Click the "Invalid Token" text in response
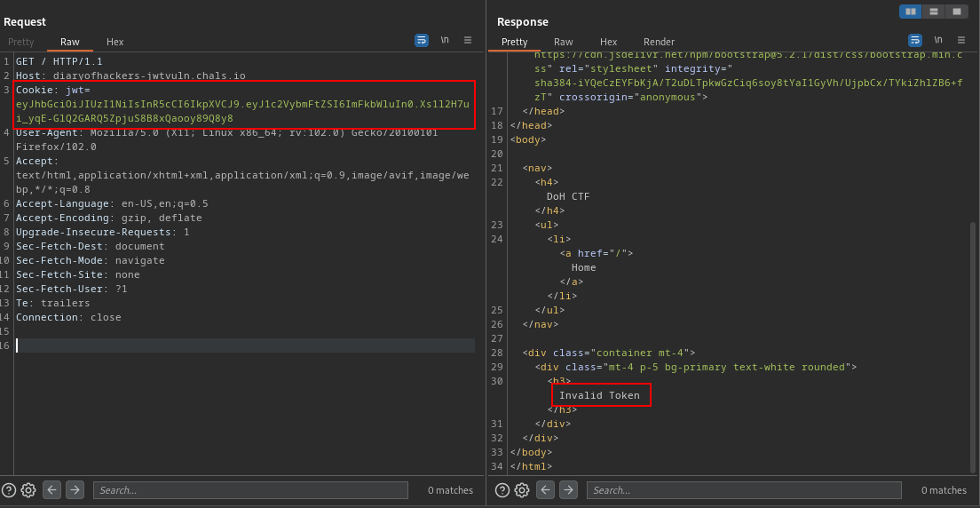The image size is (980, 508). (x=599, y=395)
